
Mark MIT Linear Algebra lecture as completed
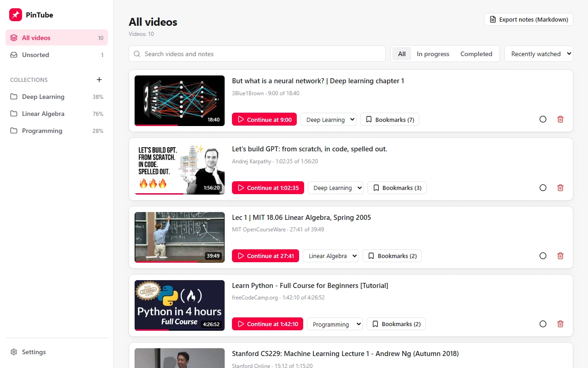tap(543, 256)
